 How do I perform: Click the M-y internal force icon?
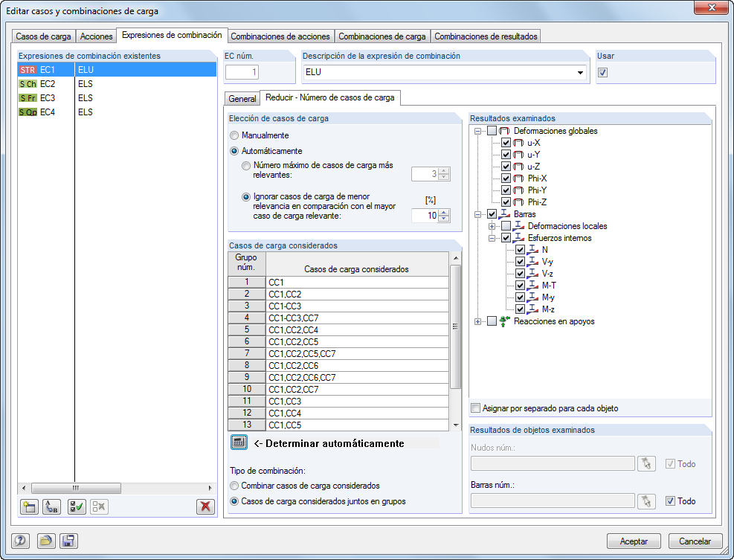tap(532, 297)
